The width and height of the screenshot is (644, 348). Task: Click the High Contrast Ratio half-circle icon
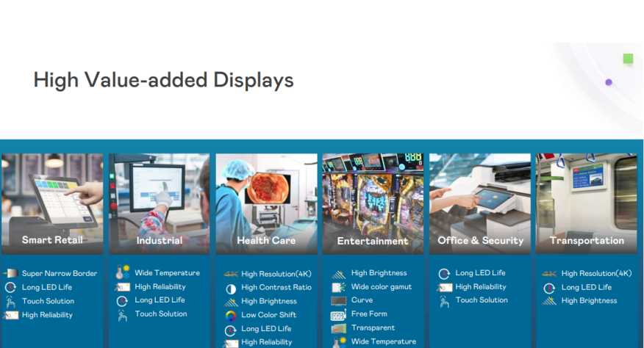pyautogui.click(x=231, y=289)
